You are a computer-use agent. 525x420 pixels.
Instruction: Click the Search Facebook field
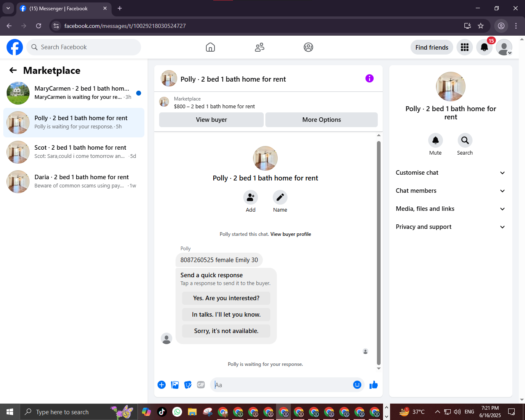[84, 47]
